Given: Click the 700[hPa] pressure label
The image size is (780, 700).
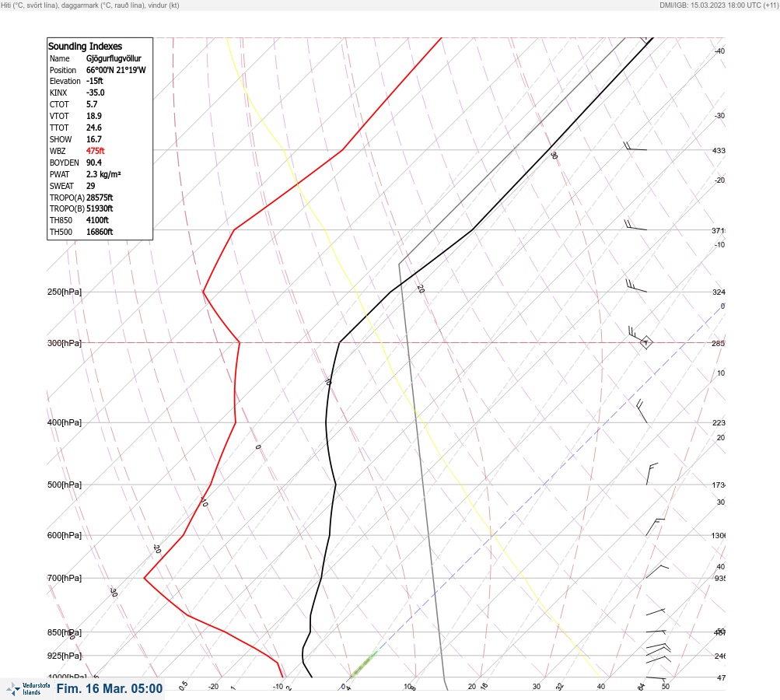Looking at the screenshot, I should [x=65, y=578].
